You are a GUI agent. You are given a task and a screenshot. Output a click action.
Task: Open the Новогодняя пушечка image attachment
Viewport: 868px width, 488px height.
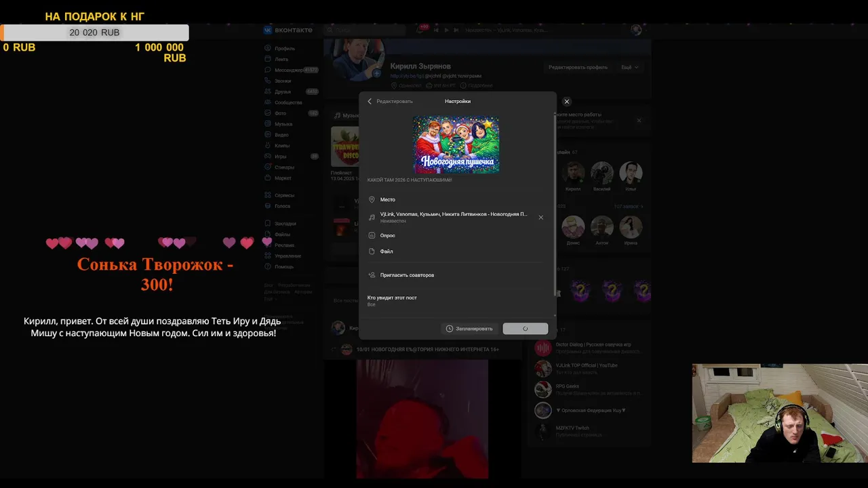coord(456,144)
